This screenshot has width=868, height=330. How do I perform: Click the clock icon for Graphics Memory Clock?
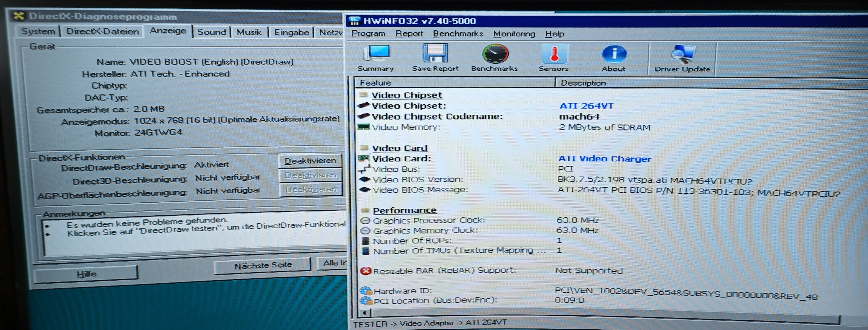(x=365, y=231)
